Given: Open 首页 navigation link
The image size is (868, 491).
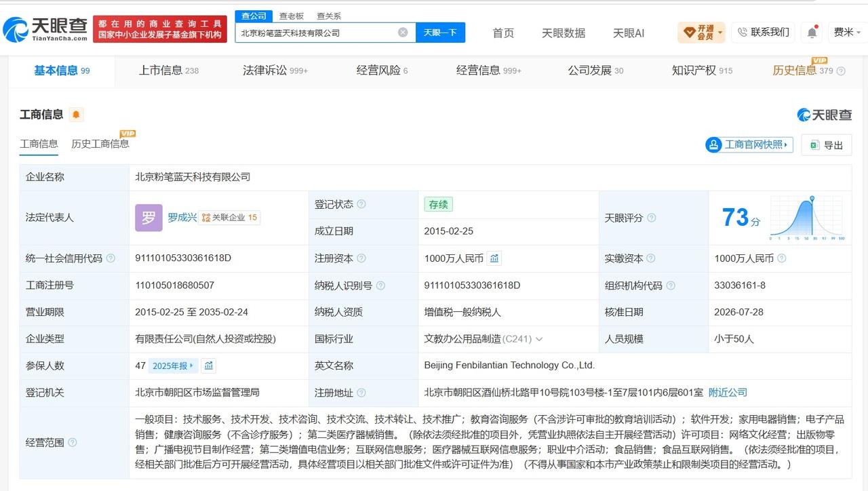Looking at the screenshot, I should [503, 33].
